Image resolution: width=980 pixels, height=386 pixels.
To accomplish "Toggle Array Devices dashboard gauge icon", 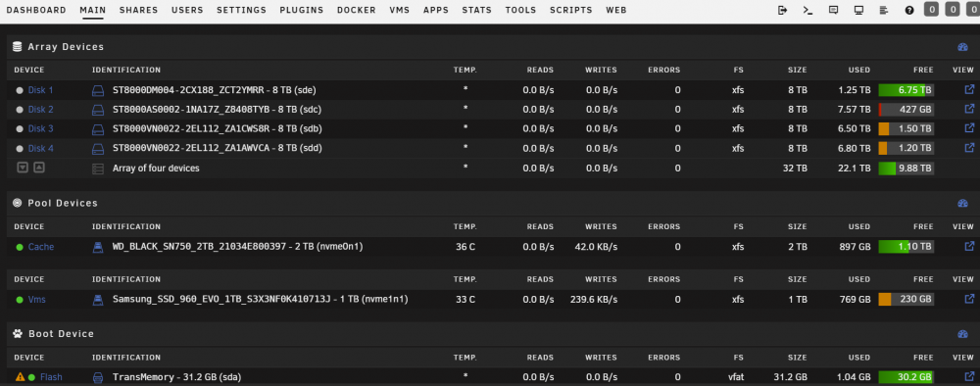I will click(x=962, y=47).
